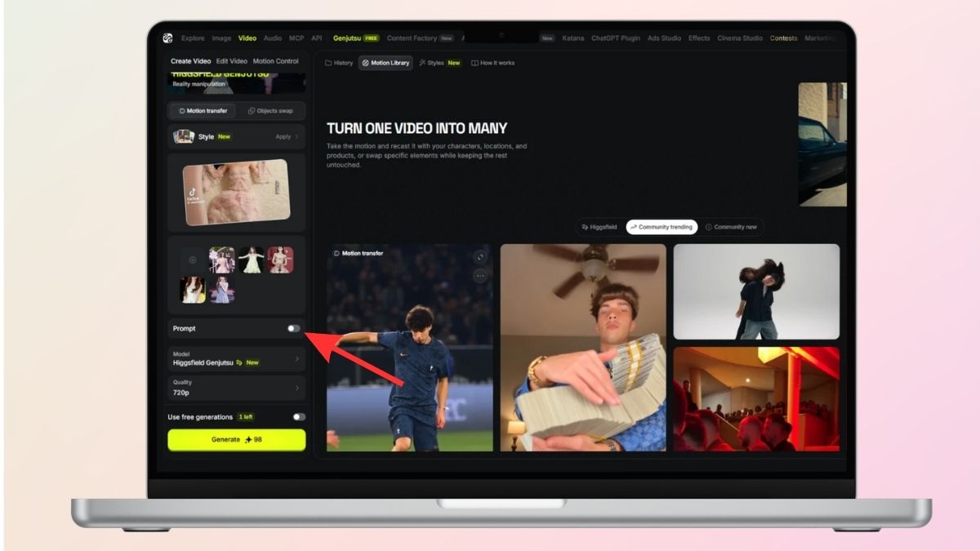Click the Higgsfield logo icon
This screenshot has height=551, width=980.
167,38
